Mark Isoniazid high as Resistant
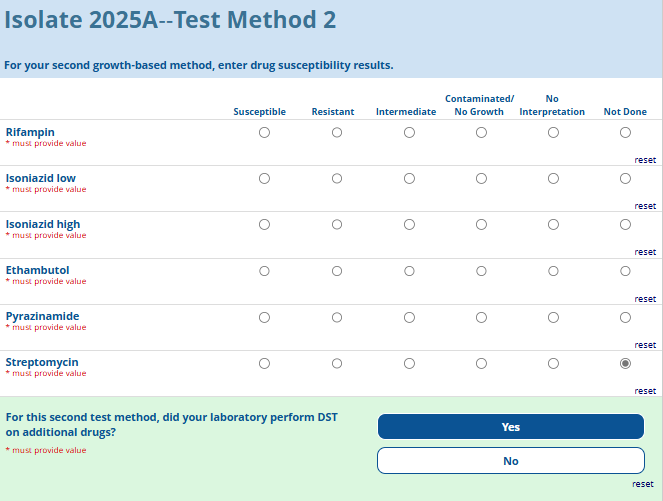 point(337,224)
